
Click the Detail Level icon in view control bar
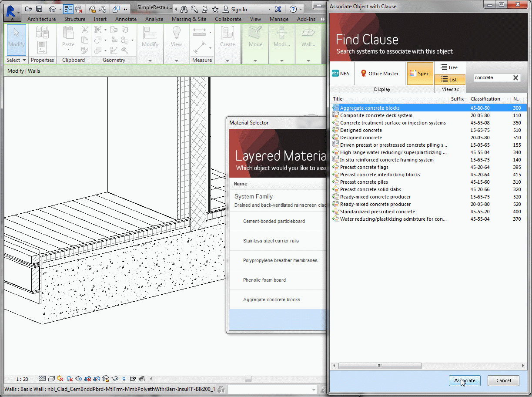42,379
